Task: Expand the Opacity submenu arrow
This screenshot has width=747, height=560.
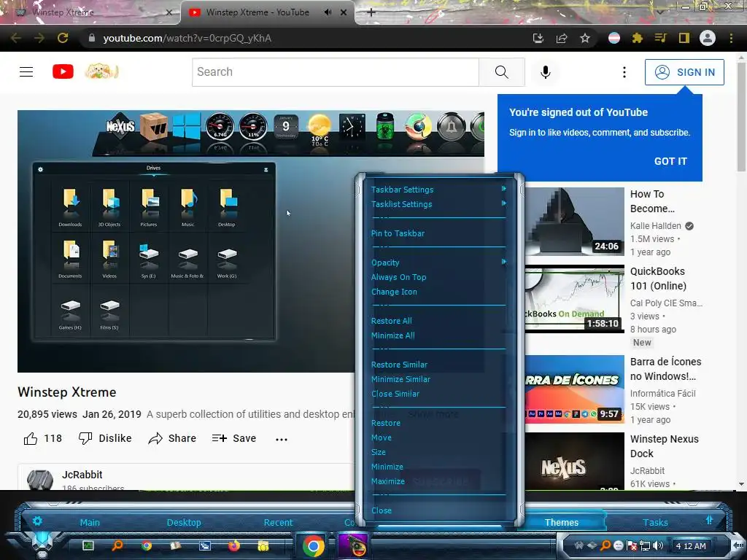Action: [x=503, y=262]
